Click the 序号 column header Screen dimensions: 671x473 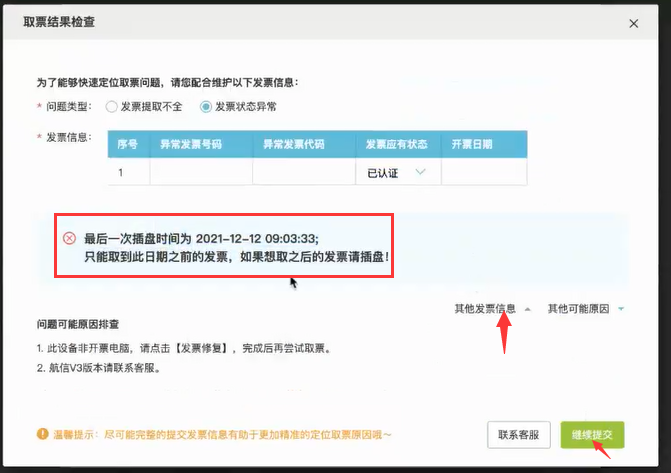tap(128, 144)
